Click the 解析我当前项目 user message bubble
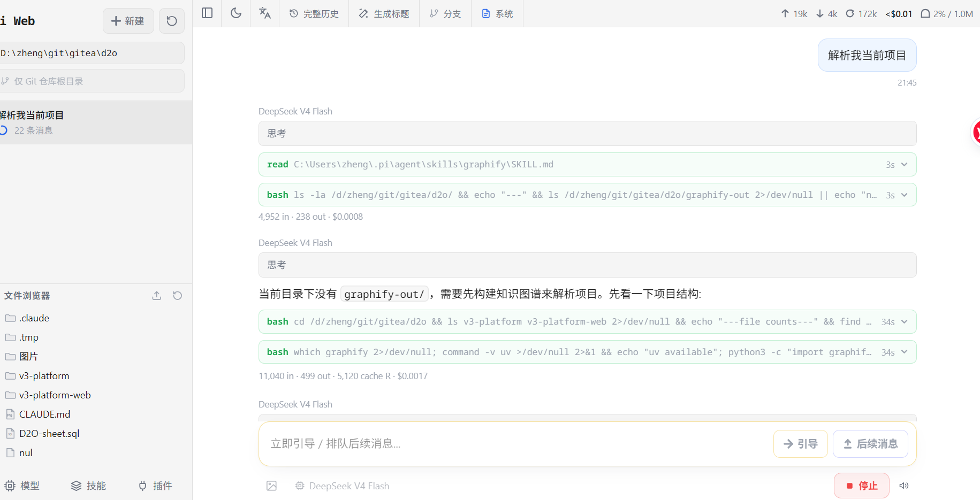Image resolution: width=980 pixels, height=500 pixels. click(x=867, y=55)
